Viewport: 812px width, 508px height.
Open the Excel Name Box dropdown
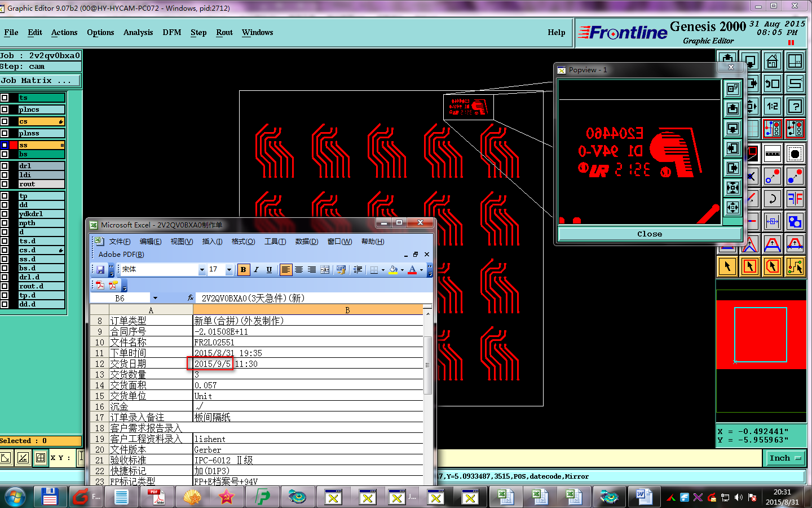point(155,298)
